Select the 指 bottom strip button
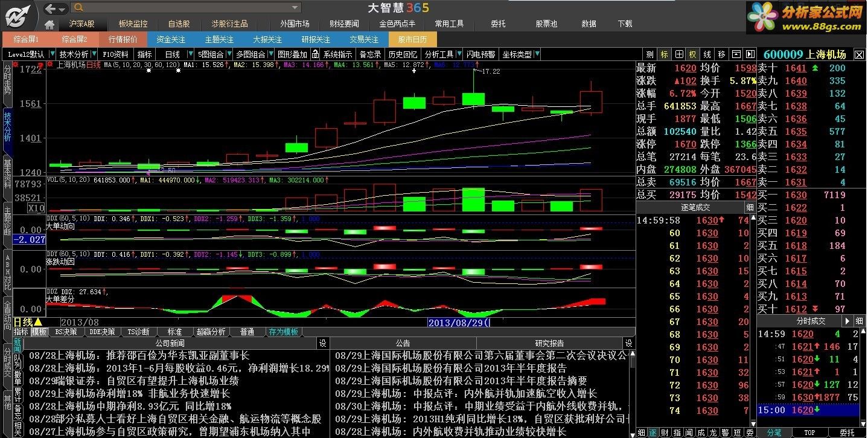Viewport: 868px width, 438px height. click(676, 433)
